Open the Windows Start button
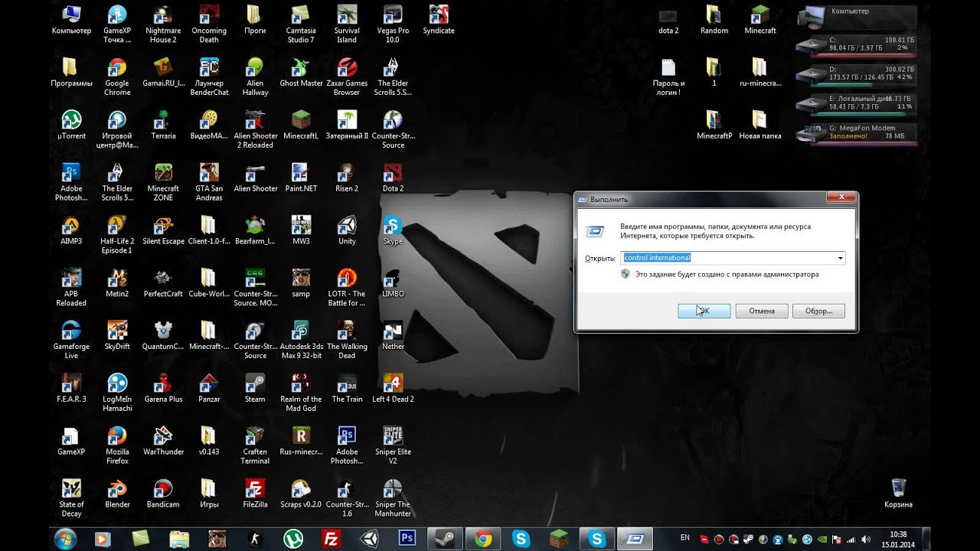980x551 pixels. [65, 539]
